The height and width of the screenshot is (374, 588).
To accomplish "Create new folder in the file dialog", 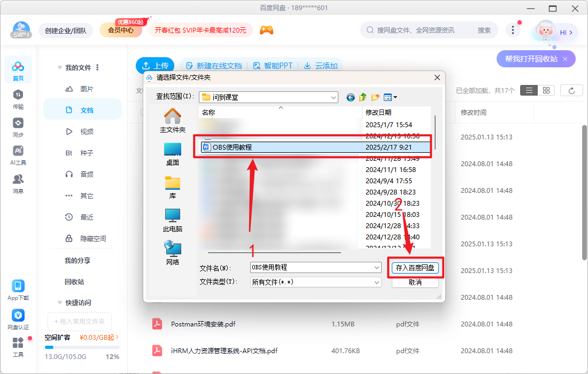I will [375, 97].
